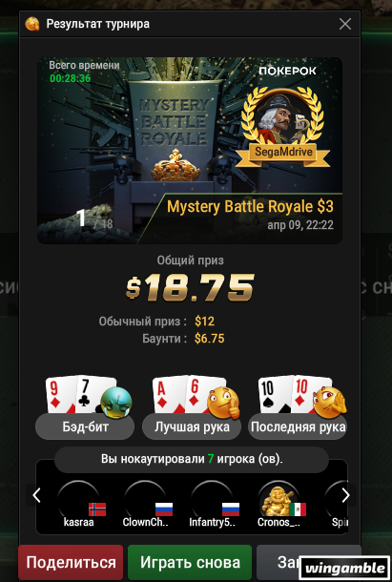Click the SegaMdrive pirate winner avatar
Viewport: 392px width, 582px height.
coord(283,119)
